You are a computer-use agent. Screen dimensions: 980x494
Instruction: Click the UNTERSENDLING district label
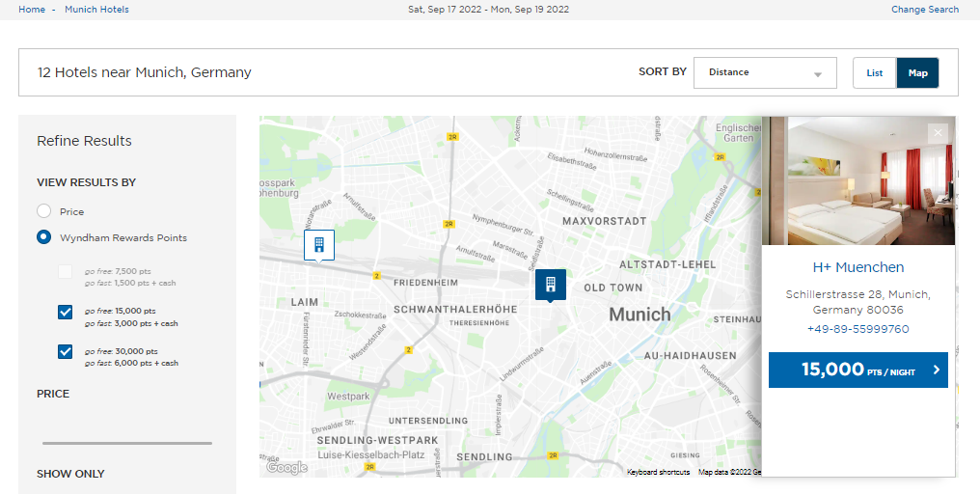[x=428, y=421]
